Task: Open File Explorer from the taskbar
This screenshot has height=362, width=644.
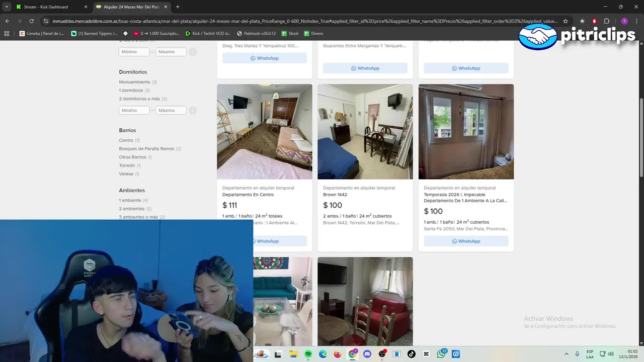Action: (293, 354)
